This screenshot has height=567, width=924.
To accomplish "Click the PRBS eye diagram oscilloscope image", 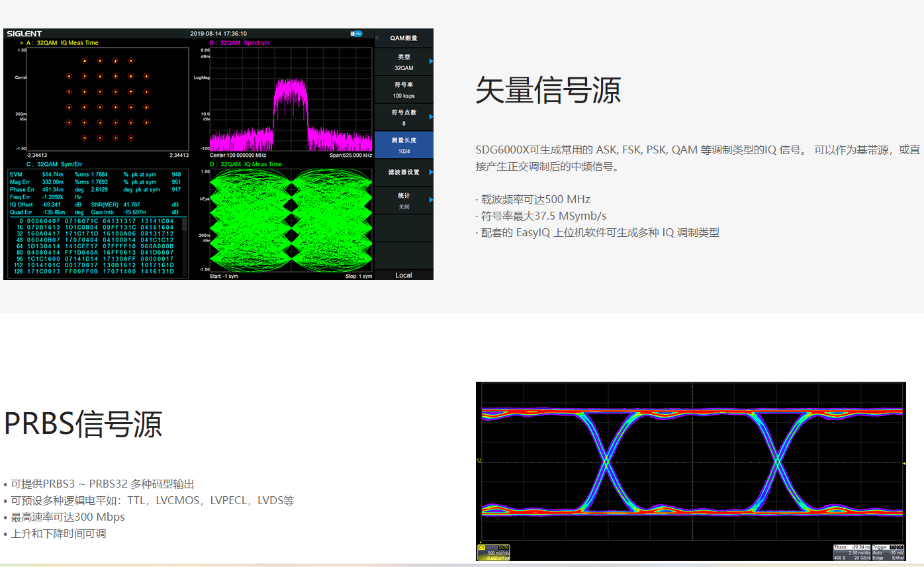I will point(690,471).
